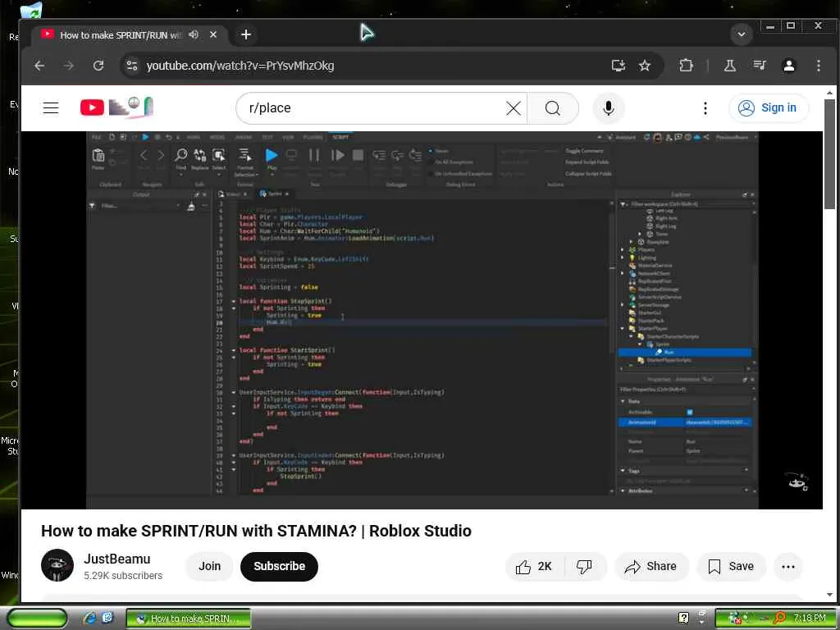The height and width of the screenshot is (630, 840).
Task: Sign in to YouTube
Action: [768, 107]
